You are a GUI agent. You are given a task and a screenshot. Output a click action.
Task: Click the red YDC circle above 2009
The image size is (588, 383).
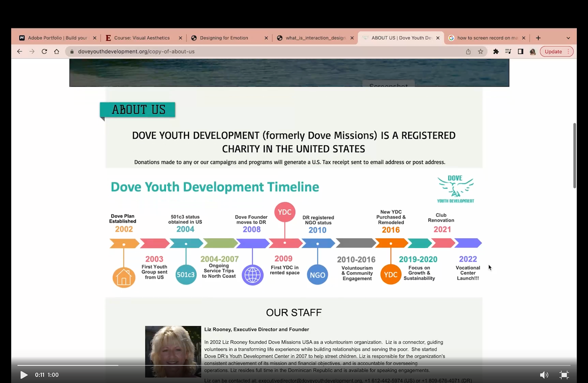pyautogui.click(x=285, y=212)
